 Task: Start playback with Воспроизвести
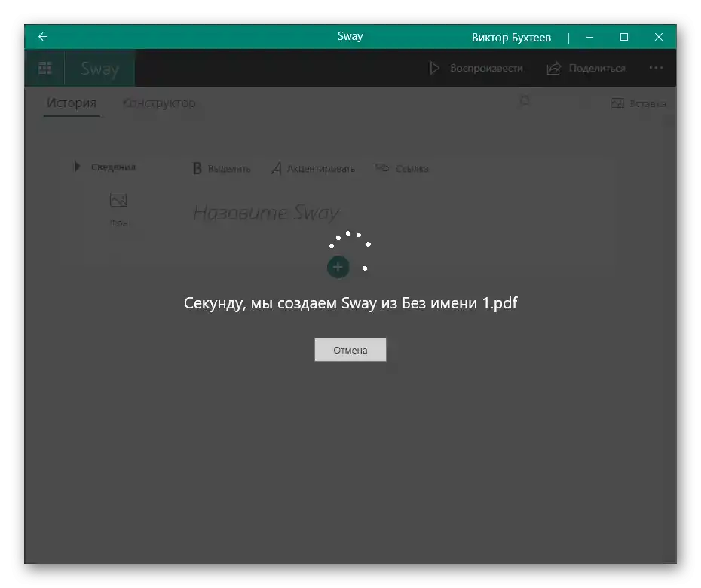pos(476,69)
